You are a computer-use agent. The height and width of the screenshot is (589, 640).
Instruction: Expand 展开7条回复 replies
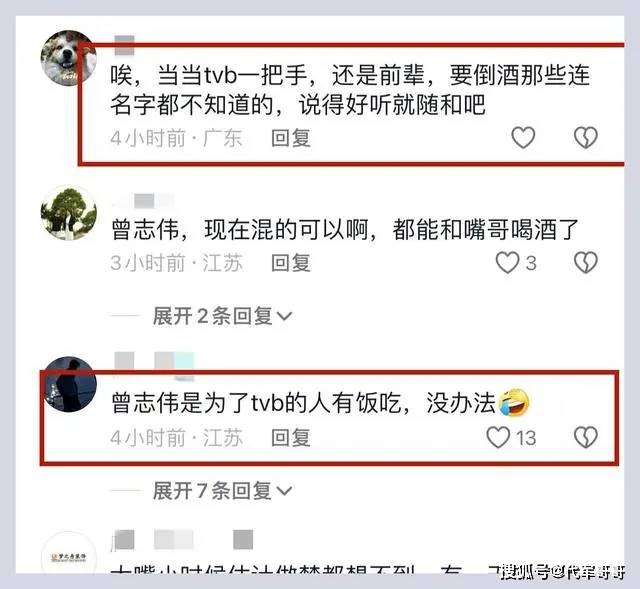(222, 490)
